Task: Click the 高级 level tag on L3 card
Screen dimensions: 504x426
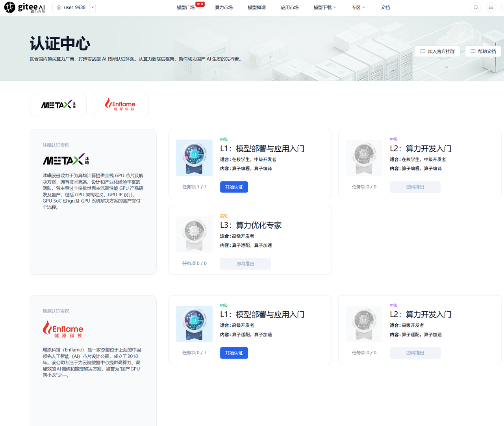Action: click(224, 216)
